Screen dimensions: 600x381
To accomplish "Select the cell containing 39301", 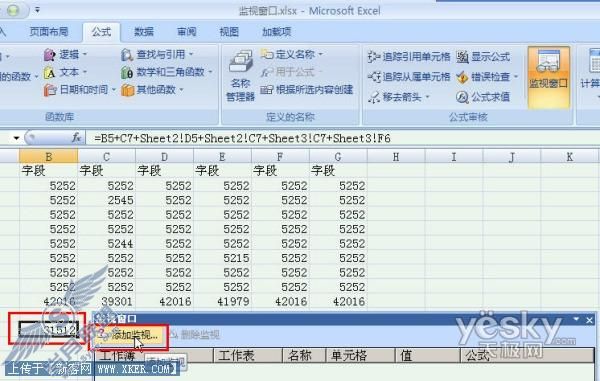I will point(106,302).
